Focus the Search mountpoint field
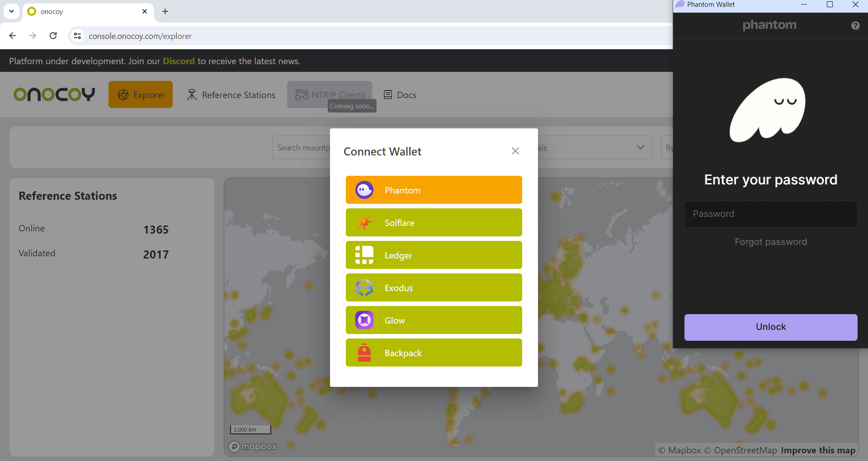 303,147
